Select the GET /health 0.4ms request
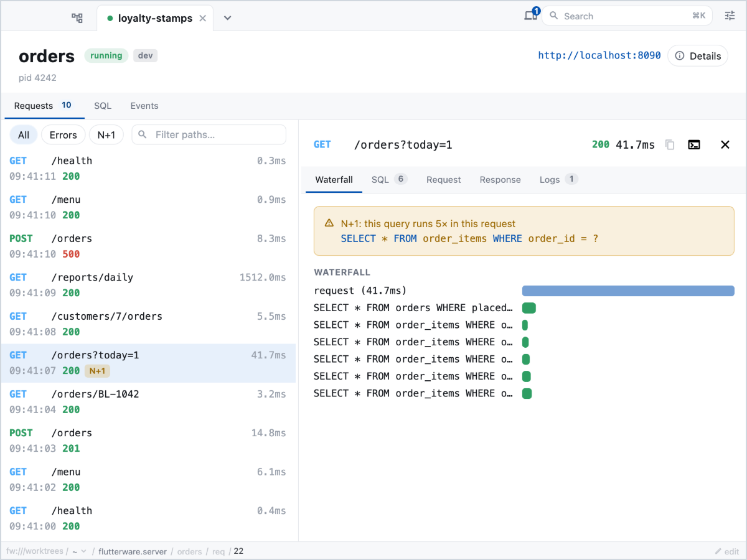 [x=148, y=518]
